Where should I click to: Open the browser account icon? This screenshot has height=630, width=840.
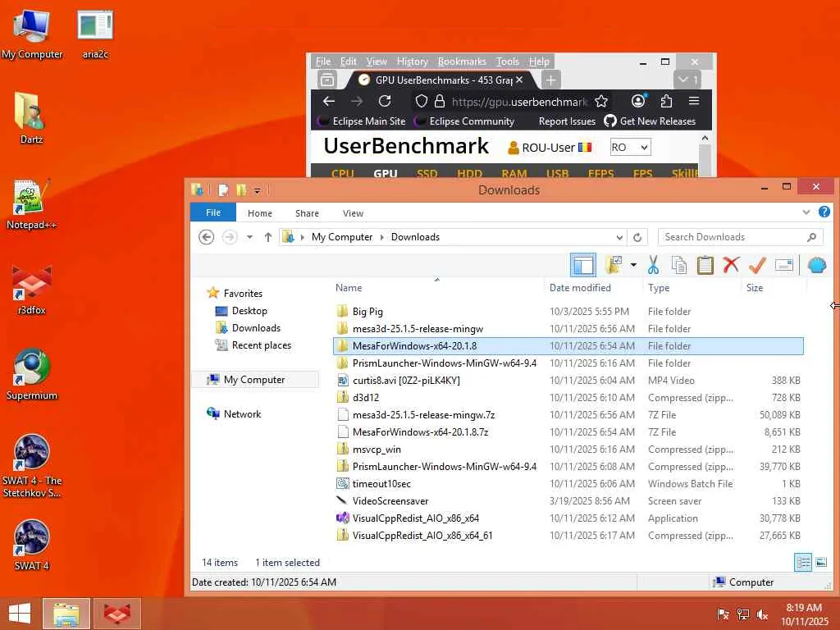[x=638, y=101]
